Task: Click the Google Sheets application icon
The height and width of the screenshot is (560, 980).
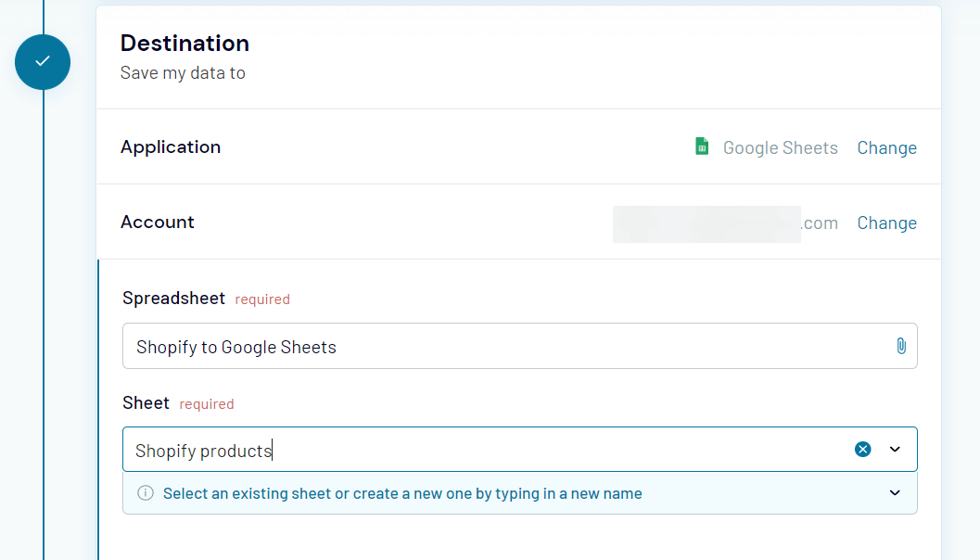Action: pos(702,146)
